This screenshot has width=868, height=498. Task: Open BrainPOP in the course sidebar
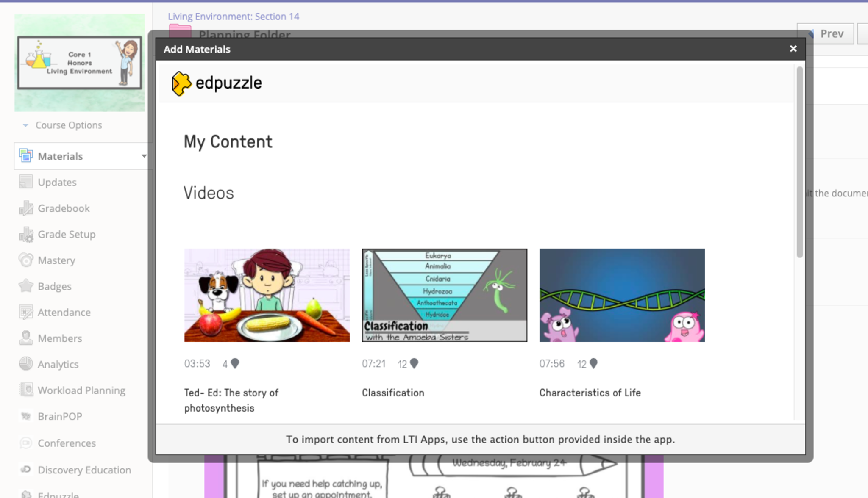click(60, 417)
